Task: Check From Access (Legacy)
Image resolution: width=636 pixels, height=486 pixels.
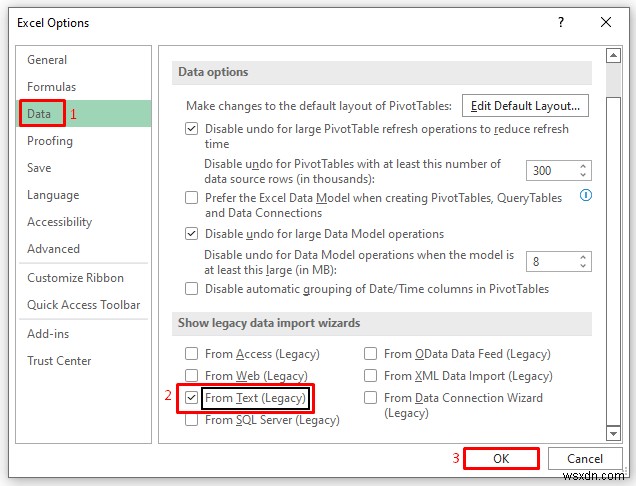Action: (x=191, y=354)
